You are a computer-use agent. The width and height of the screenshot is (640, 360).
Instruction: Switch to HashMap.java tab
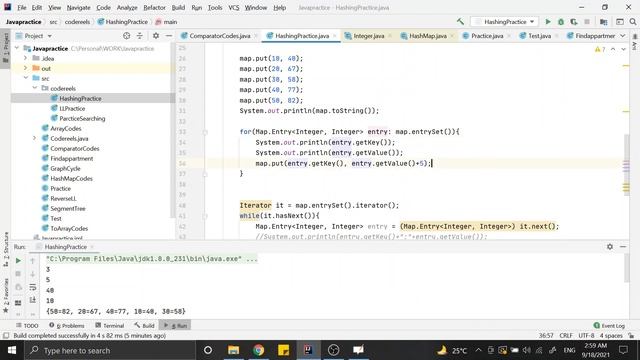[x=428, y=36]
